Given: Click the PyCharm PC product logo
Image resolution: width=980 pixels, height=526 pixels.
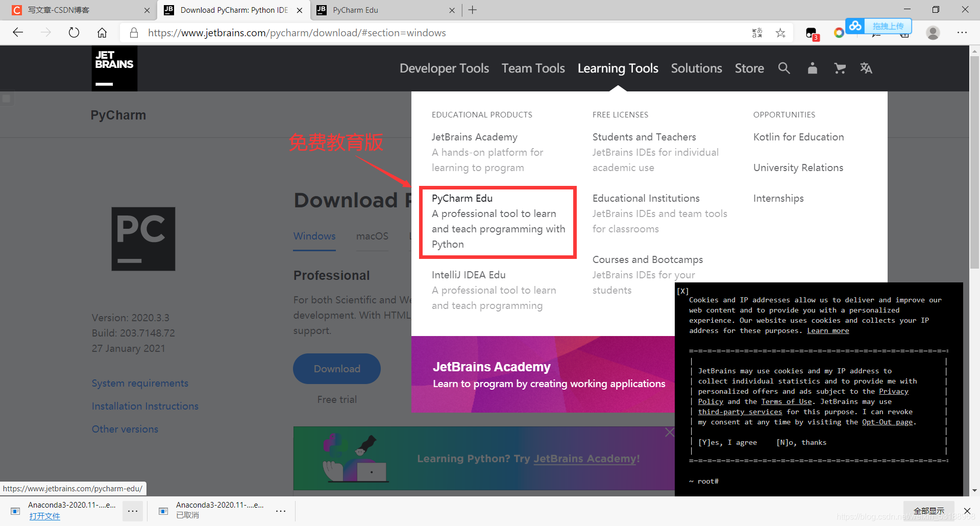Looking at the screenshot, I should coord(143,239).
